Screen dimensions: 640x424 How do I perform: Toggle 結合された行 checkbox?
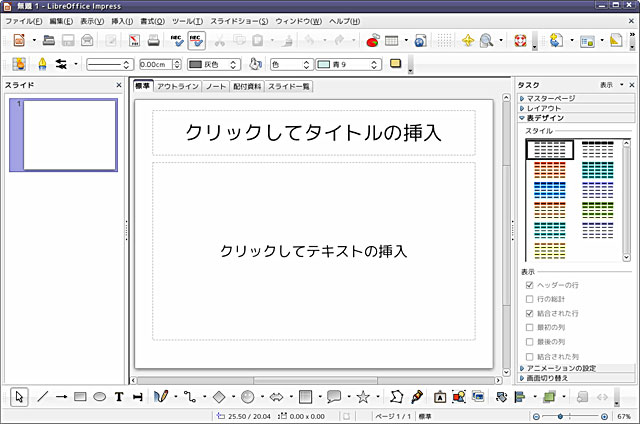(x=529, y=313)
